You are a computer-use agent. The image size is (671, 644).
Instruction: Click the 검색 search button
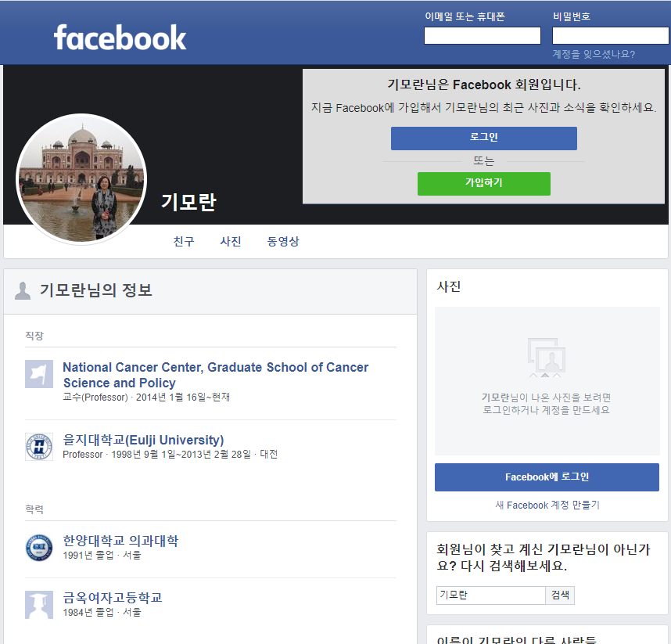560,595
